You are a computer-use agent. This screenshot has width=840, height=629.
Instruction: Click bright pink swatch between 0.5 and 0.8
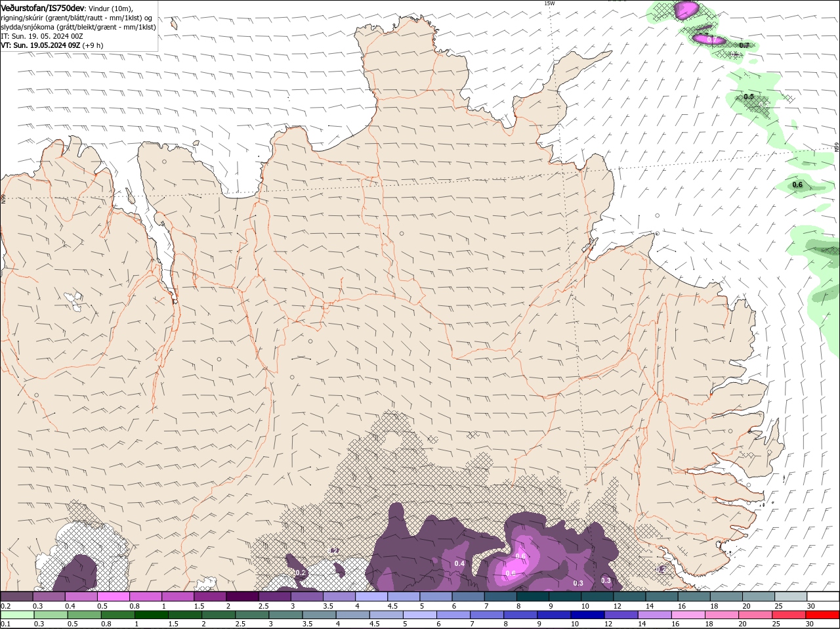coord(113,596)
